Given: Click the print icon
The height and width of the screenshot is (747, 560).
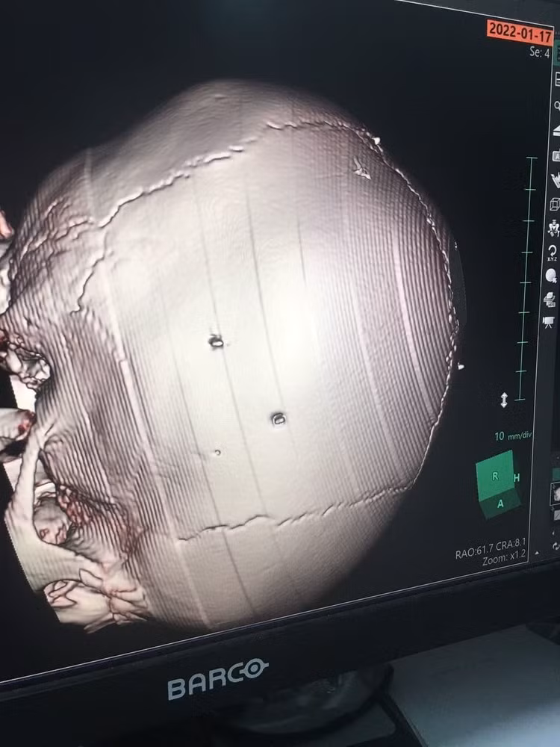Looking at the screenshot, I should (550, 300).
